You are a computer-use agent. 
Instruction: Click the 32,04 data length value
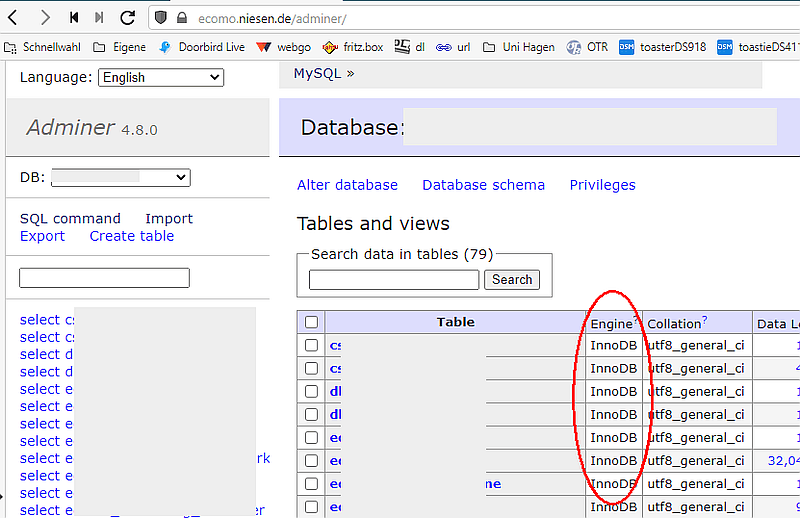click(784, 461)
